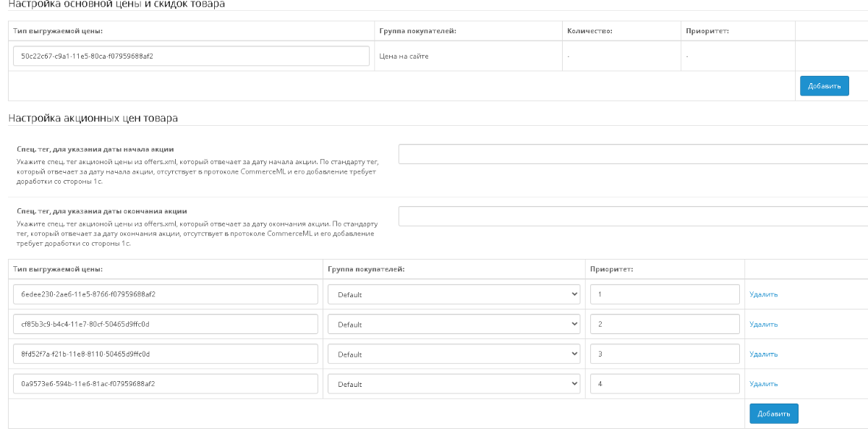The image size is (868, 431).
Task: Open customer group dropdown for priority 2 row
Action: pos(454,324)
